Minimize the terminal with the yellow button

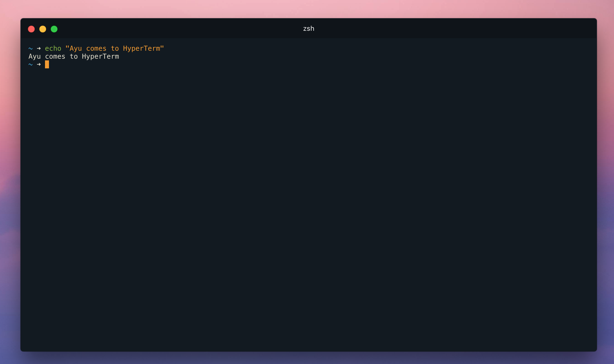tap(43, 29)
